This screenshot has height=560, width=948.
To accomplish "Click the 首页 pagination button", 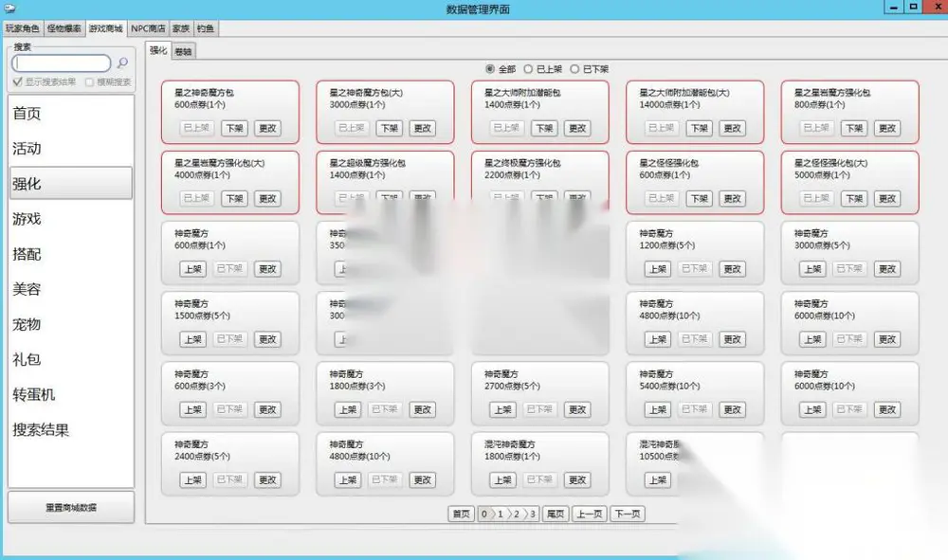I will point(461,515).
